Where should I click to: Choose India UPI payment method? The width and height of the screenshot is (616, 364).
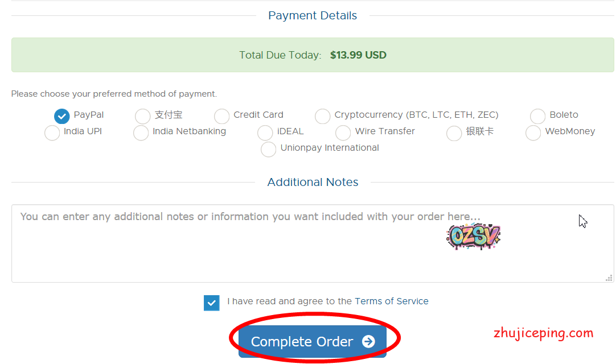tap(52, 133)
